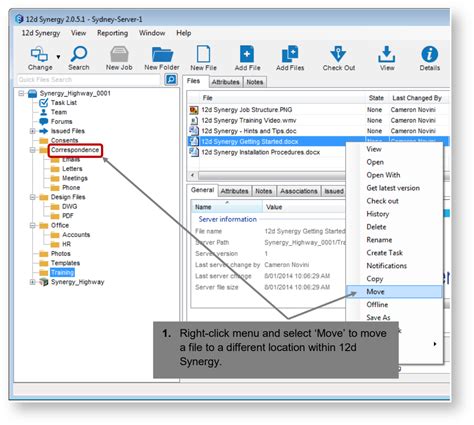Image resolution: width=474 pixels, height=425 pixels.
Task: Switch to the upper Notes tab
Action: click(255, 82)
